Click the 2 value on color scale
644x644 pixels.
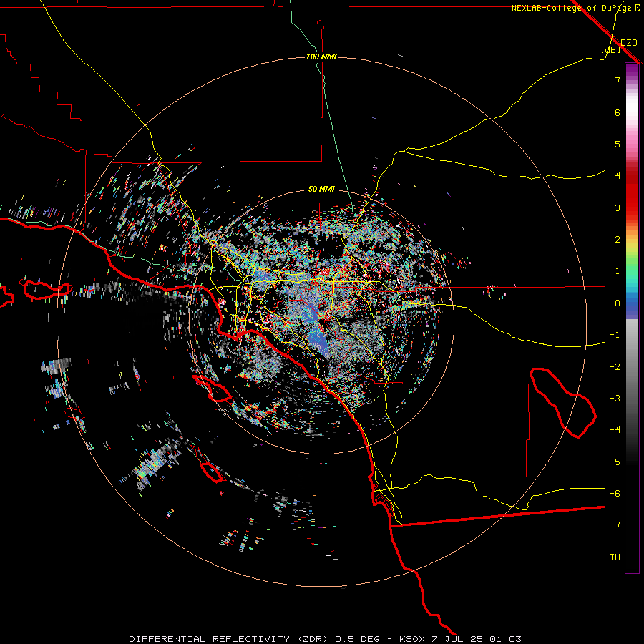click(x=618, y=240)
